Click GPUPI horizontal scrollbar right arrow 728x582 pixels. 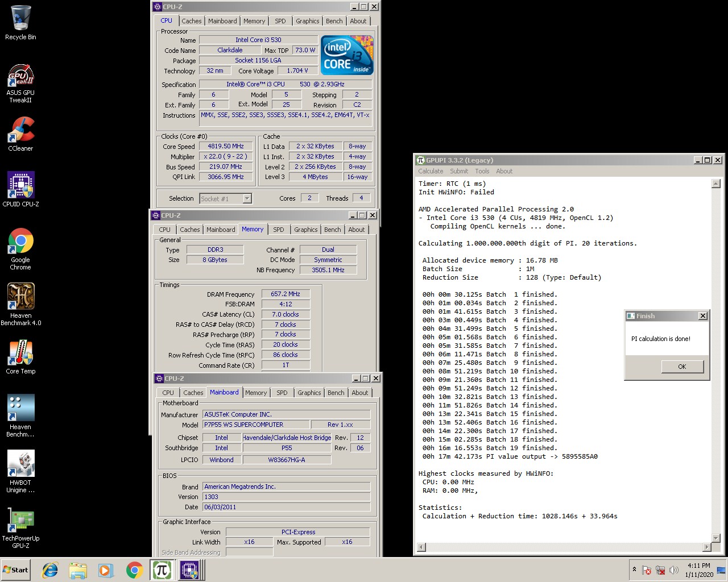tap(707, 547)
